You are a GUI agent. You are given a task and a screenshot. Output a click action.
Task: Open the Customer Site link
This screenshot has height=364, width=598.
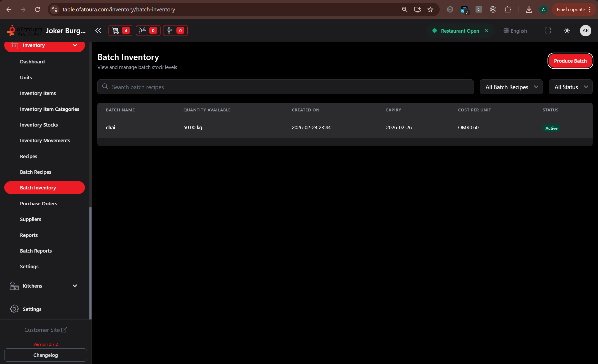click(x=45, y=330)
